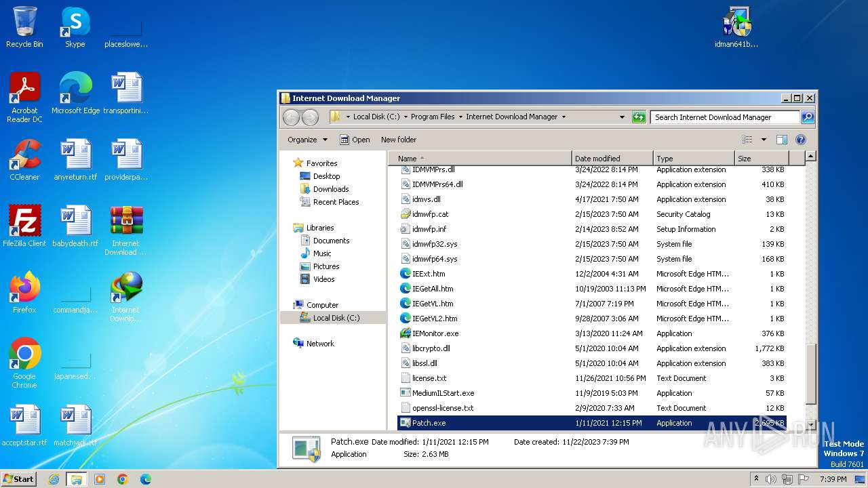
Task: Open the Change your view dropdown arrow
Action: (764, 140)
